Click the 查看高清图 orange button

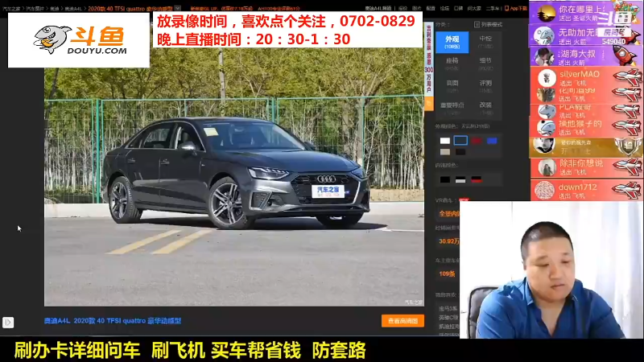click(x=402, y=321)
